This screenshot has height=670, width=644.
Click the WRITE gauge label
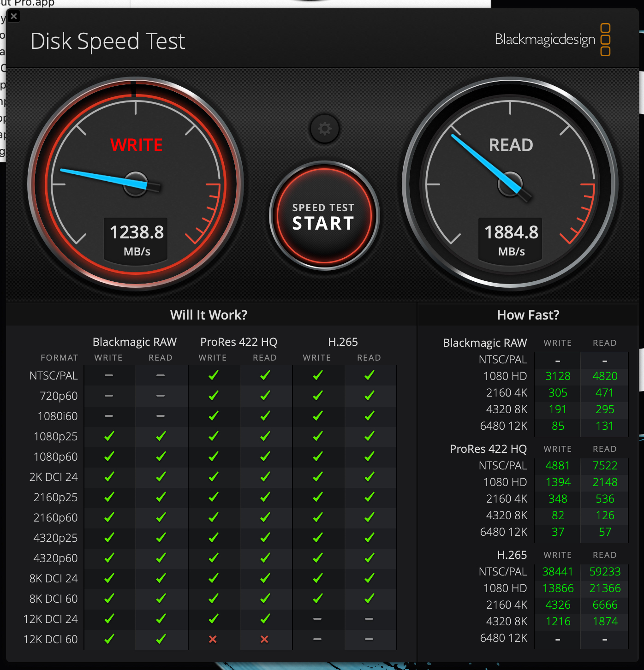pyautogui.click(x=137, y=145)
